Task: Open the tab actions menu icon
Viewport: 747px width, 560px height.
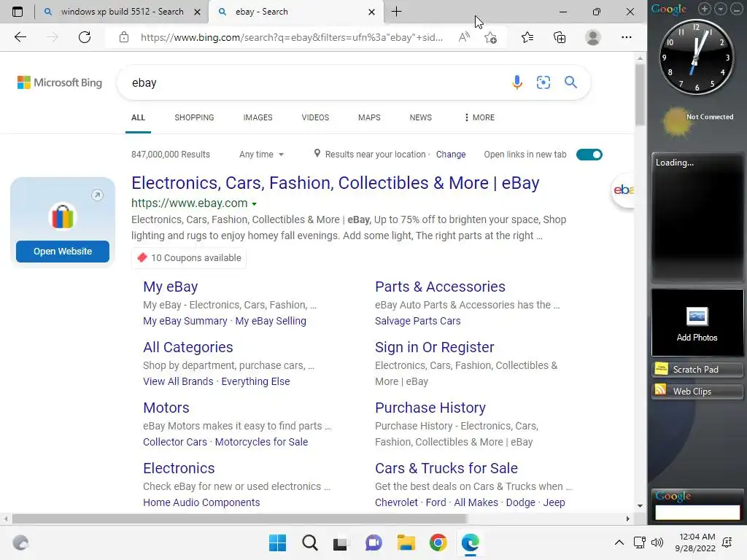Action: coord(18,12)
